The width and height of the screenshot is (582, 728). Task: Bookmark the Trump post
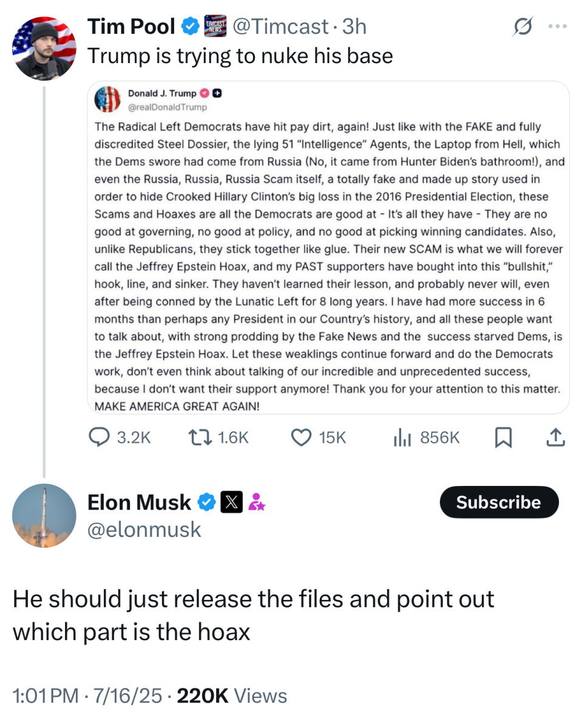[504, 437]
